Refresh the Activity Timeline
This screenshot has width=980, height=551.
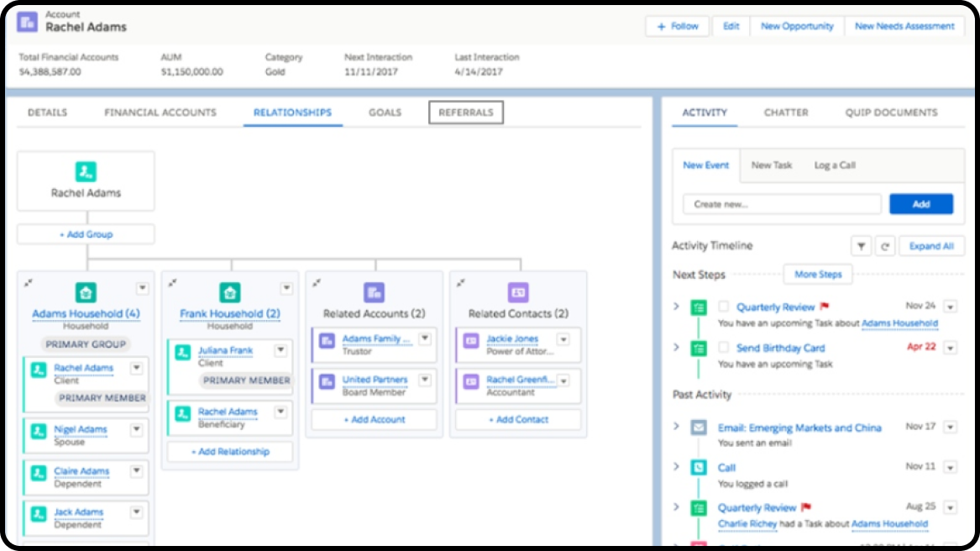click(884, 246)
